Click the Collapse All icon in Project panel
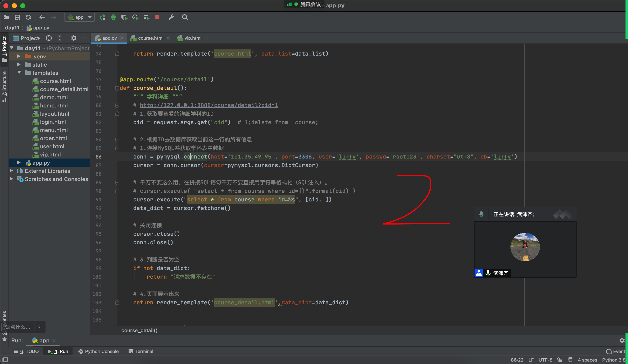Image resolution: width=628 pixels, height=364 pixels. 60,38
